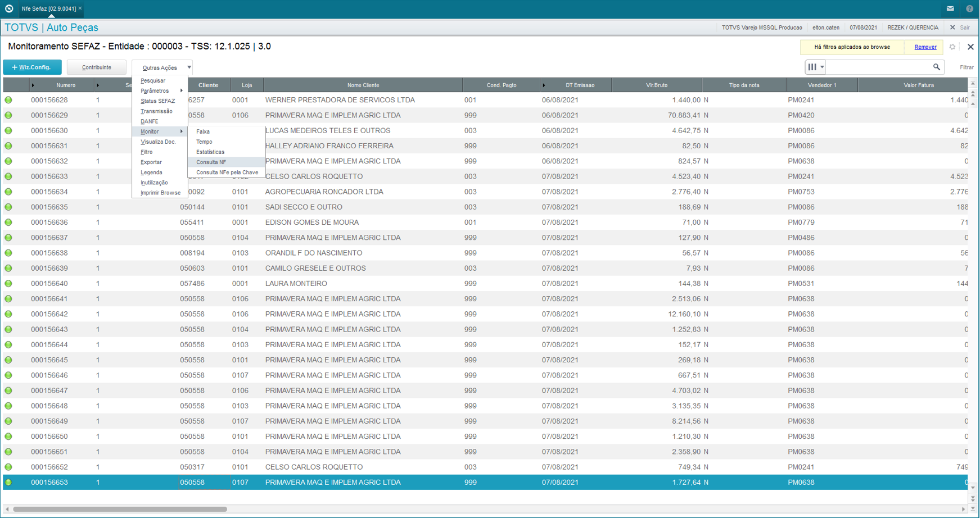980x518 pixels.
Task: Click the horizontal scrollbar thumb
Action: click(x=120, y=510)
